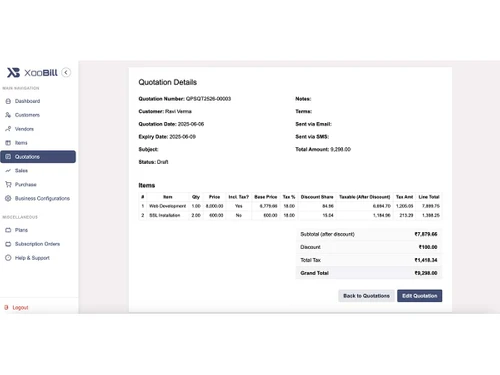The image size is (500, 375).
Task: Click the Line Total column header
Action: [429, 197]
